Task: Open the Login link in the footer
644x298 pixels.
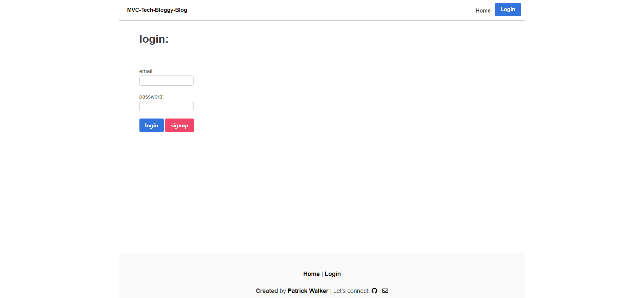Action: point(333,274)
